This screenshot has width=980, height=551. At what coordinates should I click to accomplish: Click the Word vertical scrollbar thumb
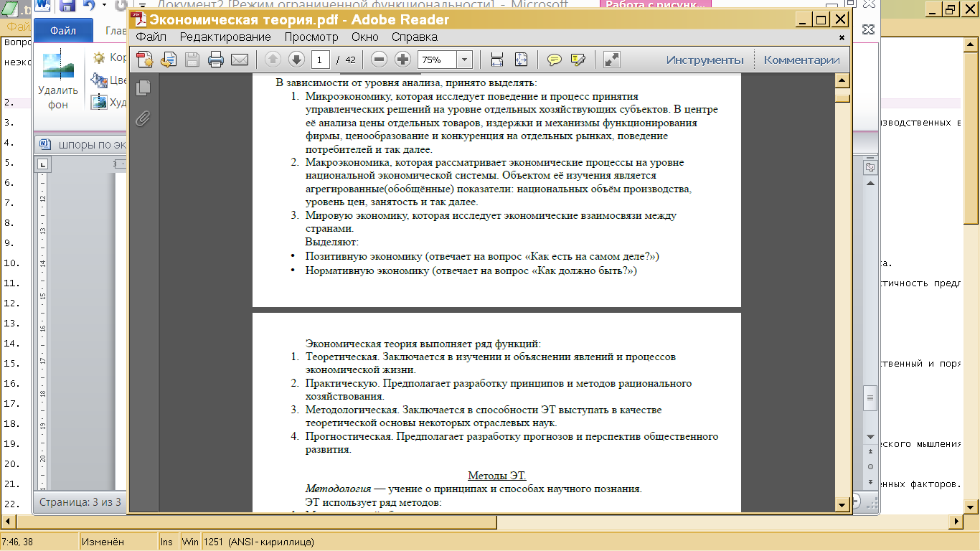pyautogui.click(x=870, y=397)
